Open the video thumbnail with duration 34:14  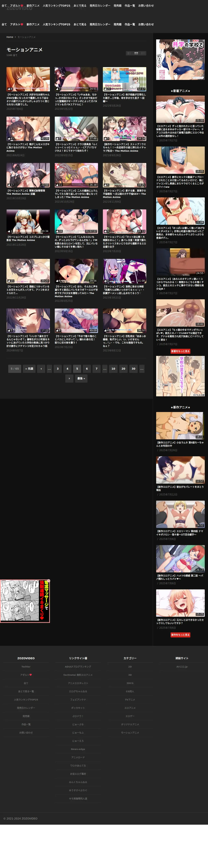125,129
